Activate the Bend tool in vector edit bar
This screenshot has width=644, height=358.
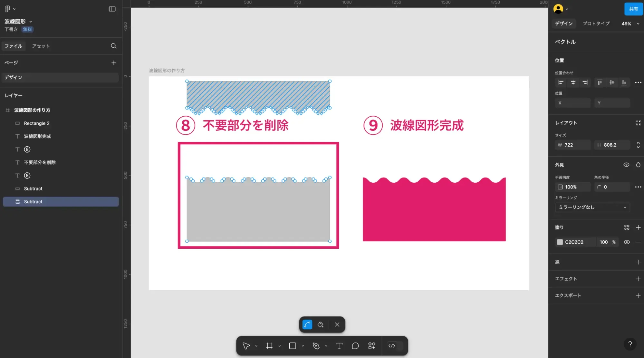[x=307, y=324]
